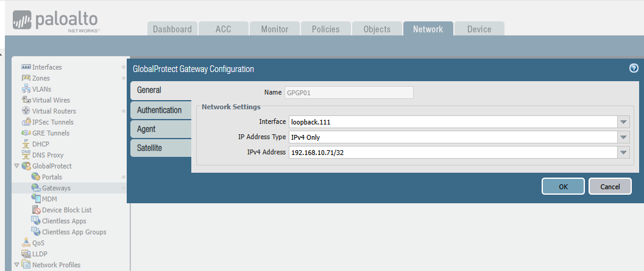The image size is (644, 271).
Task: Select Interfaces in the sidebar tree
Action: (x=48, y=67)
